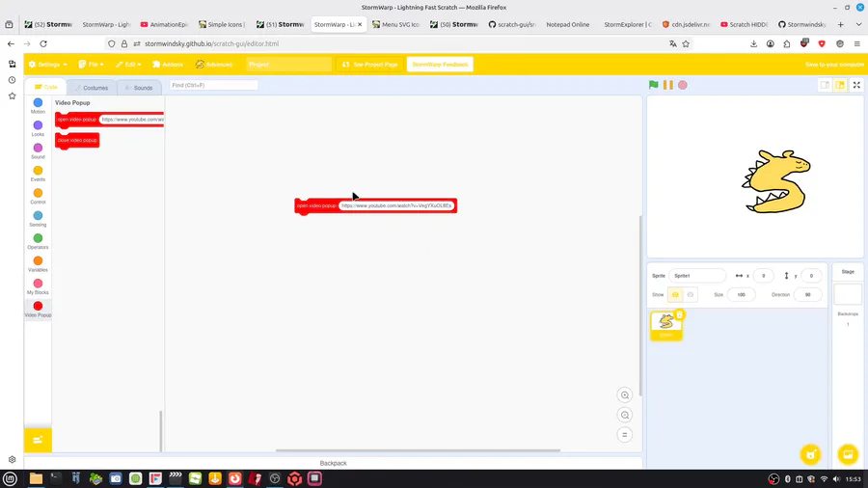The image size is (868, 488).
Task: Bookmark this page with star icon
Action: click(686, 43)
